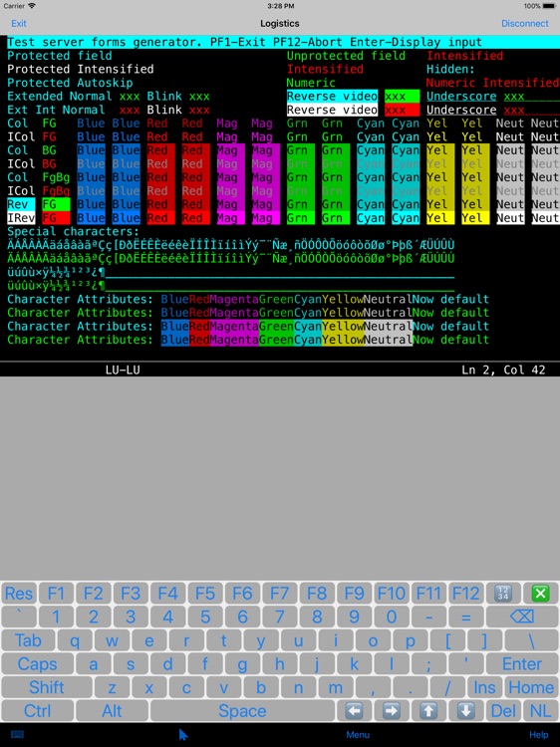Image resolution: width=560 pixels, height=747 pixels.
Task: Tap the F6 function key
Action: click(x=242, y=594)
